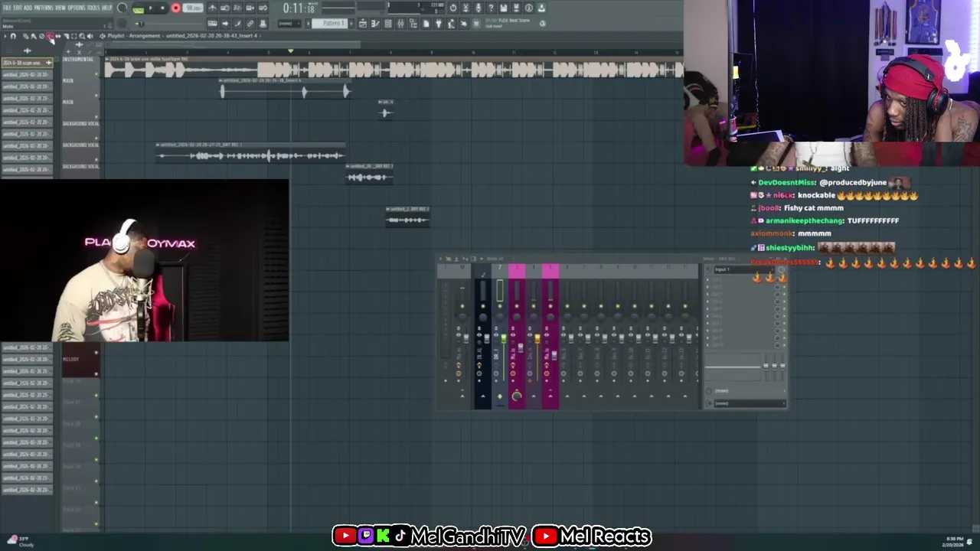
Task: Open the playlist options arrow menu
Action: coord(5,36)
